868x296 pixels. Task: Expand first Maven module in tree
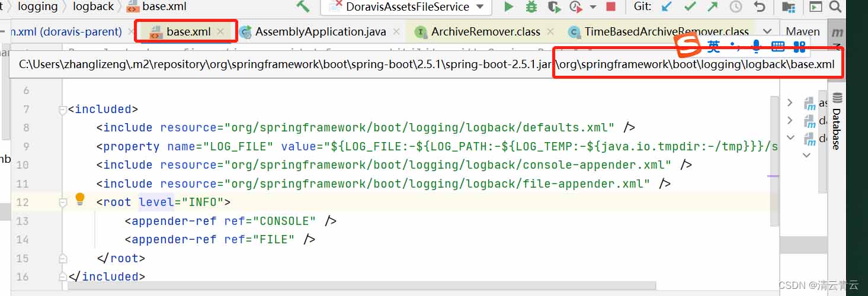[x=790, y=103]
